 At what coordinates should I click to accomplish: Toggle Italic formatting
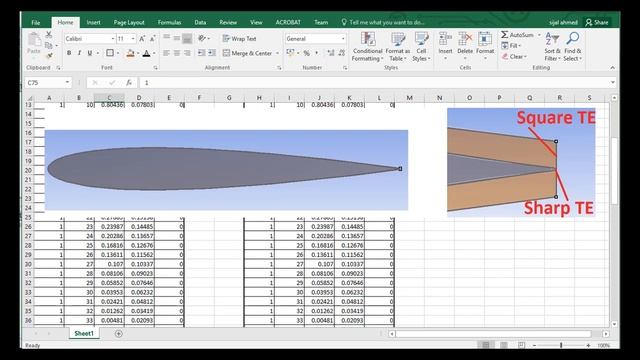[x=79, y=53]
